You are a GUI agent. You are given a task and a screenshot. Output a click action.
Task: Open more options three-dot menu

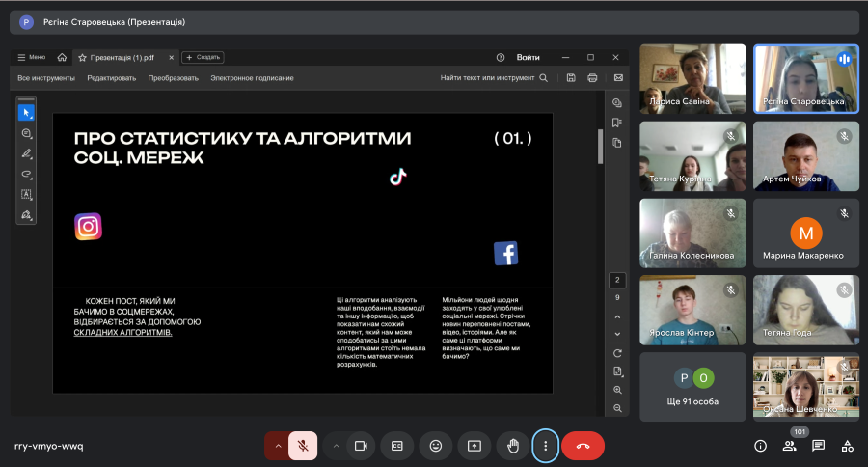[545, 446]
